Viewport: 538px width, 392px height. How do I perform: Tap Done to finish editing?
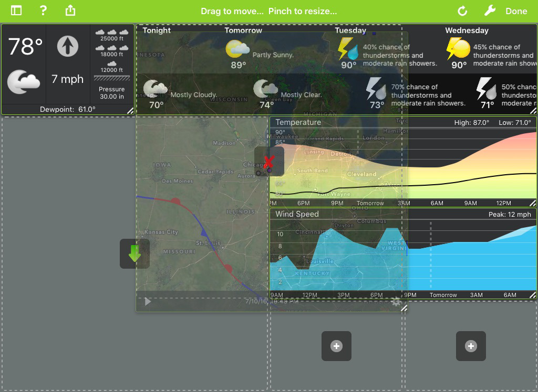pos(516,11)
